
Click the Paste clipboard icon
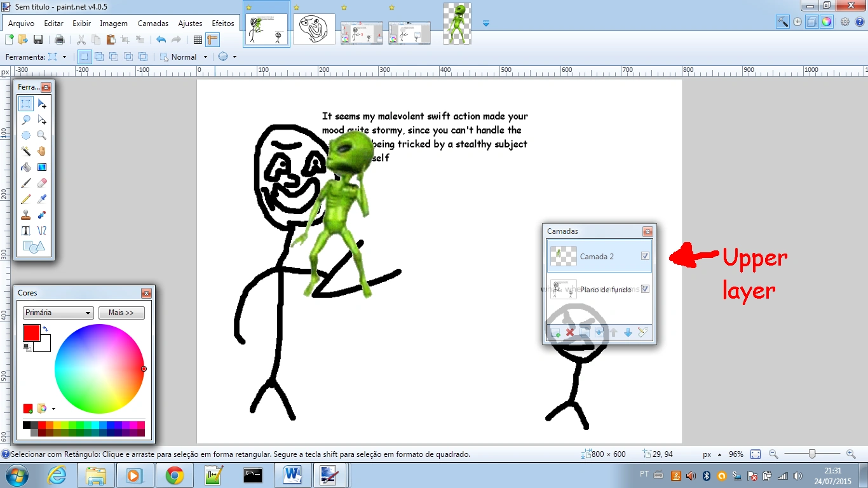111,39
